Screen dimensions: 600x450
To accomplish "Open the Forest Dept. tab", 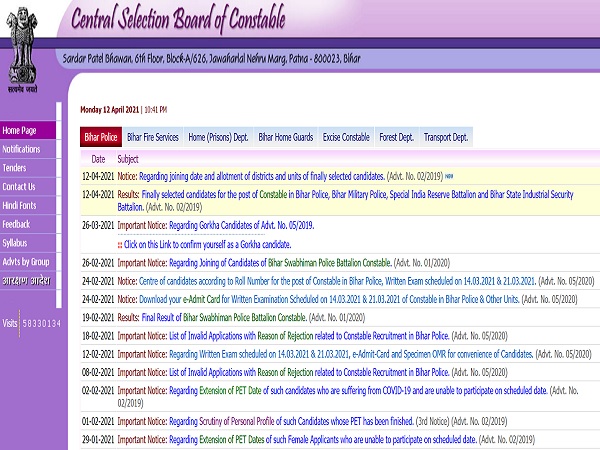I will (x=397, y=137).
